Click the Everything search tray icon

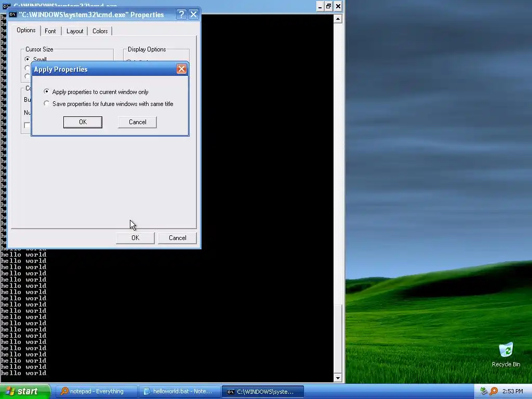click(x=494, y=391)
